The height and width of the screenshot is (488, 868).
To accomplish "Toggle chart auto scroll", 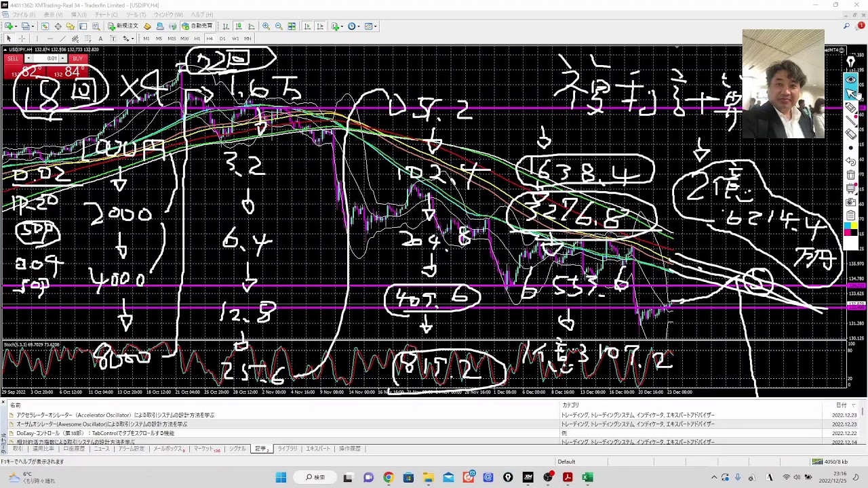I will [307, 26].
